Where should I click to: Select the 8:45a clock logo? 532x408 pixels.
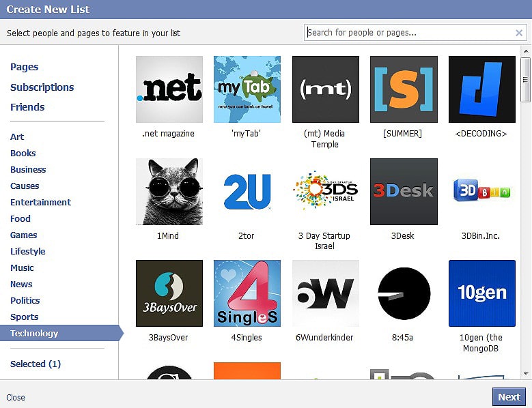(x=404, y=293)
